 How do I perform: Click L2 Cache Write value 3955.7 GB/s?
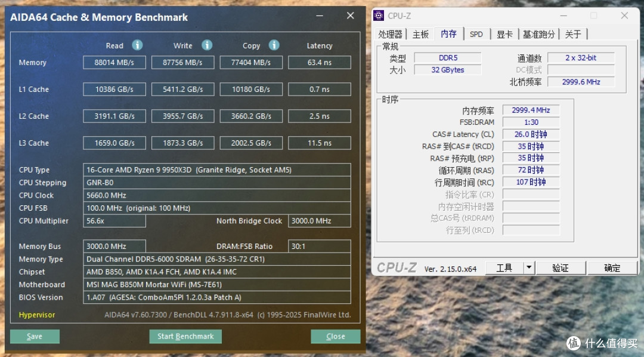(183, 116)
